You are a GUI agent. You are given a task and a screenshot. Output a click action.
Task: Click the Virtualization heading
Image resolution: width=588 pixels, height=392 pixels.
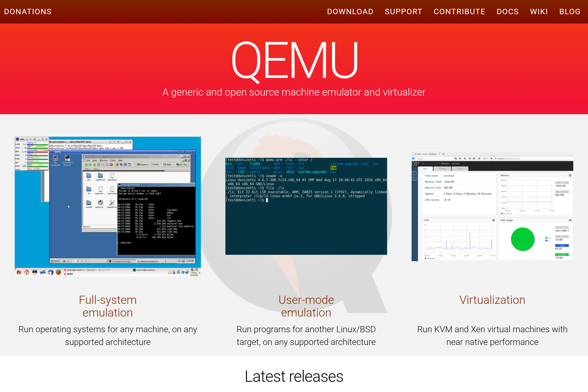pyautogui.click(x=492, y=300)
